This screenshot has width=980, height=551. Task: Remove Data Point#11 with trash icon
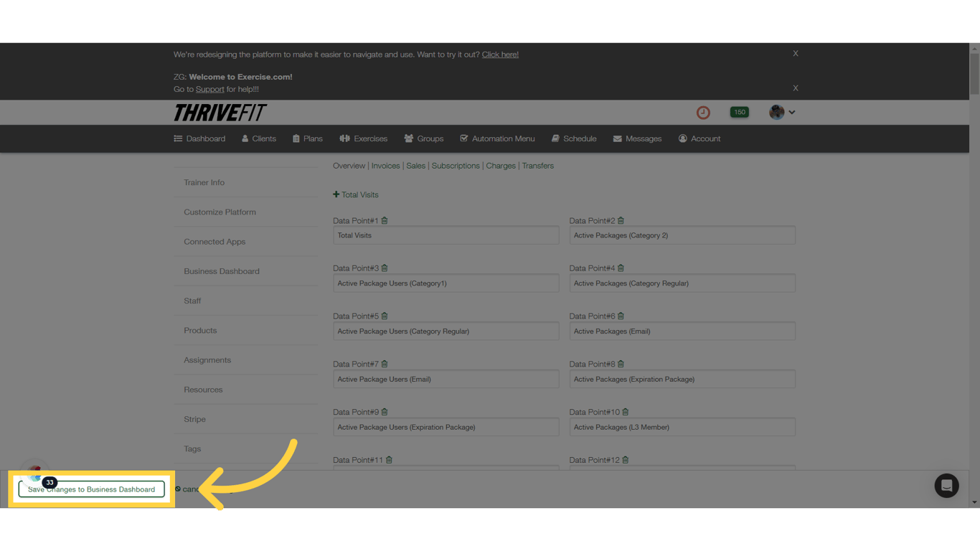pyautogui.click(x=389, y=460)
